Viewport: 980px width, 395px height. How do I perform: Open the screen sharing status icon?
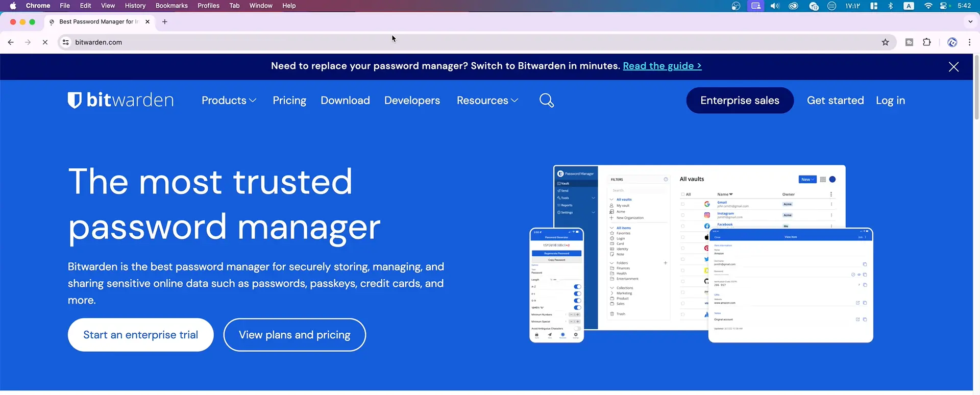[x=756, y=6]
